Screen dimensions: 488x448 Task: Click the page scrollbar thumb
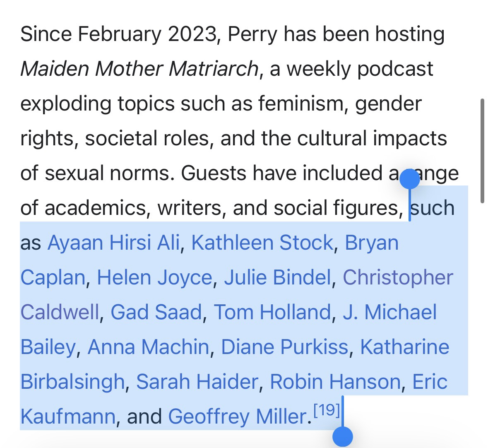click(482, 151)
